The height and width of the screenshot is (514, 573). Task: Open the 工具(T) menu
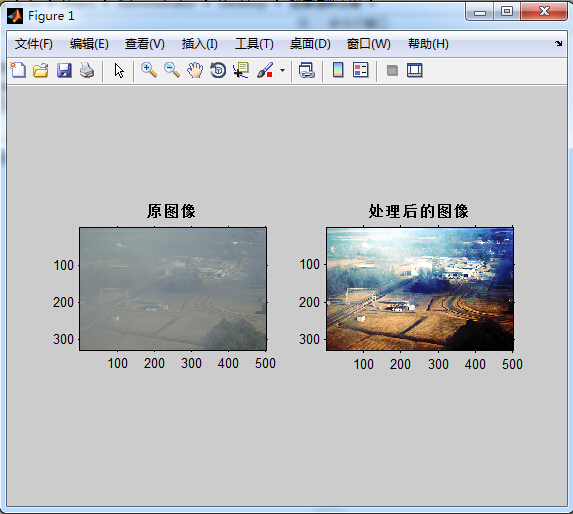point(254,44)
